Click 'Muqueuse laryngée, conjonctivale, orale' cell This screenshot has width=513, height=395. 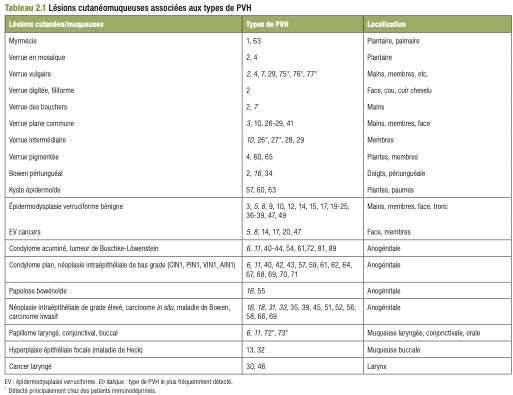tap(423, 333)
